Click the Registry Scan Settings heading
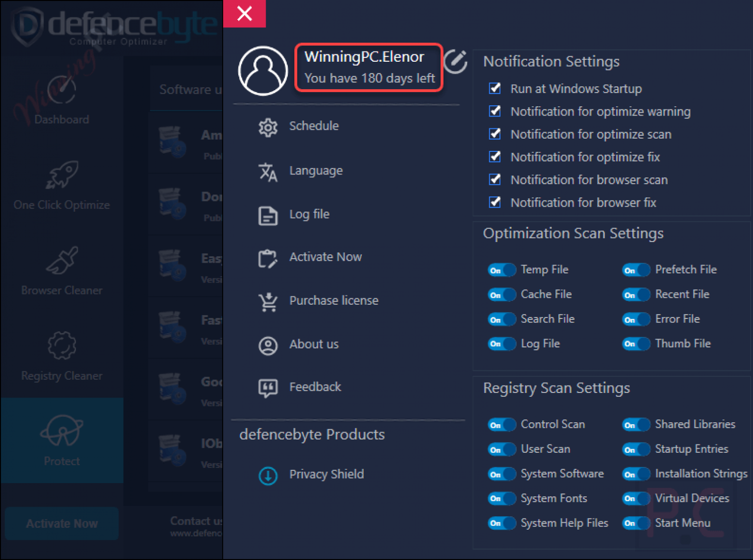This screenshot has height=560, width=753. (x=556, y=389)
